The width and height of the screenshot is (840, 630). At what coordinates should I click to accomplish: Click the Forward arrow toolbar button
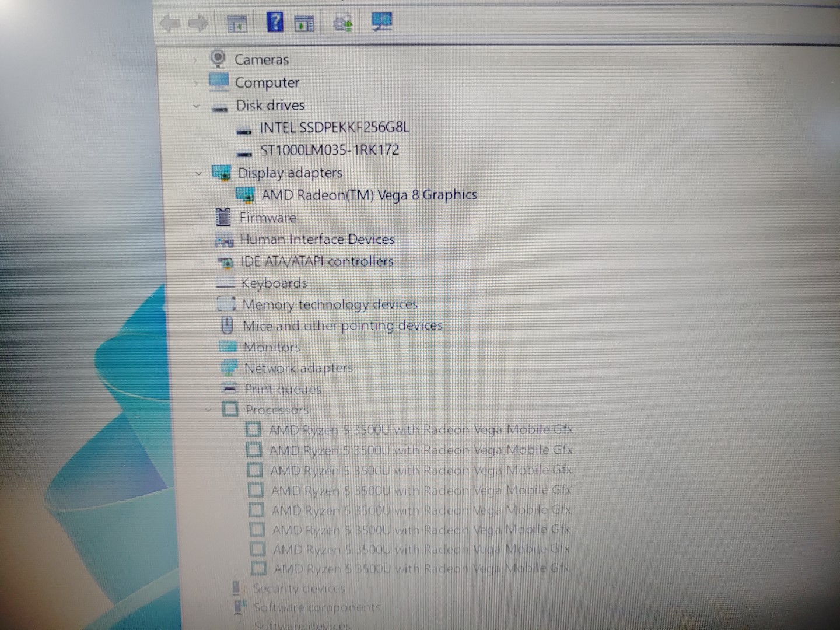click(198, 24)
